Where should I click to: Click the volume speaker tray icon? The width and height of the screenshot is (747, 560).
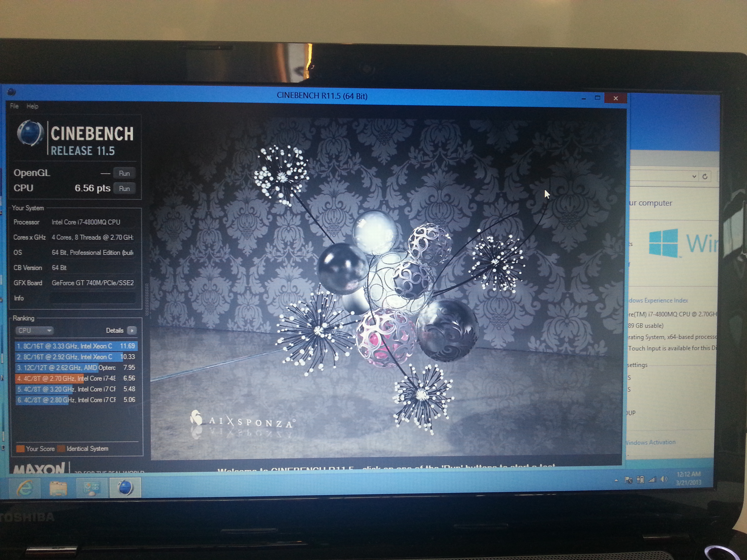(x=664, y=479)
